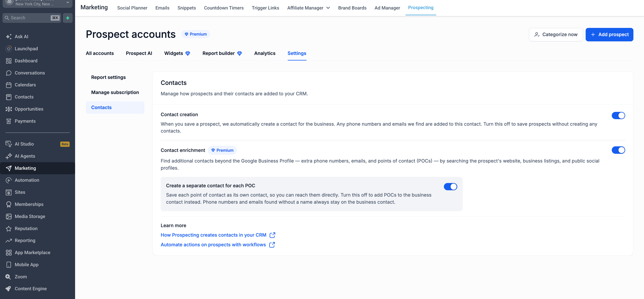Image resolution: width=644 pixels, height=299 pixels.
Task: Click the Marketing paper plane icon
Action: pos(9,168)
